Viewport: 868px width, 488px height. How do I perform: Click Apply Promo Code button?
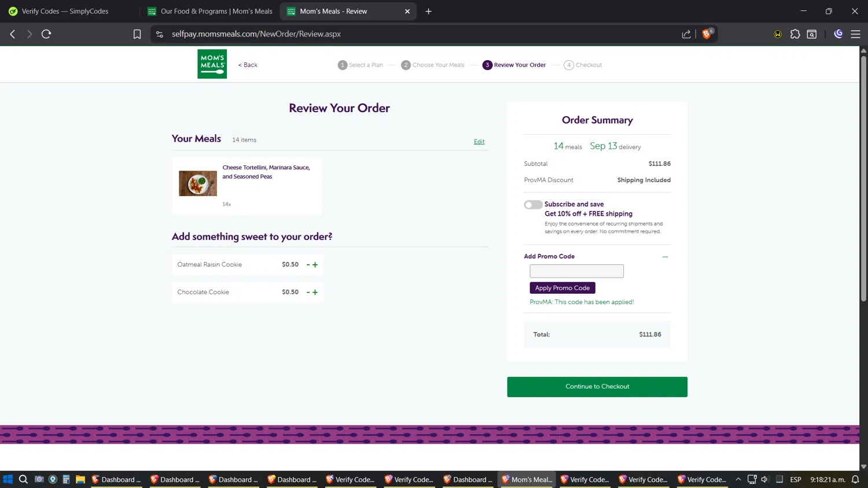point(562,288)
